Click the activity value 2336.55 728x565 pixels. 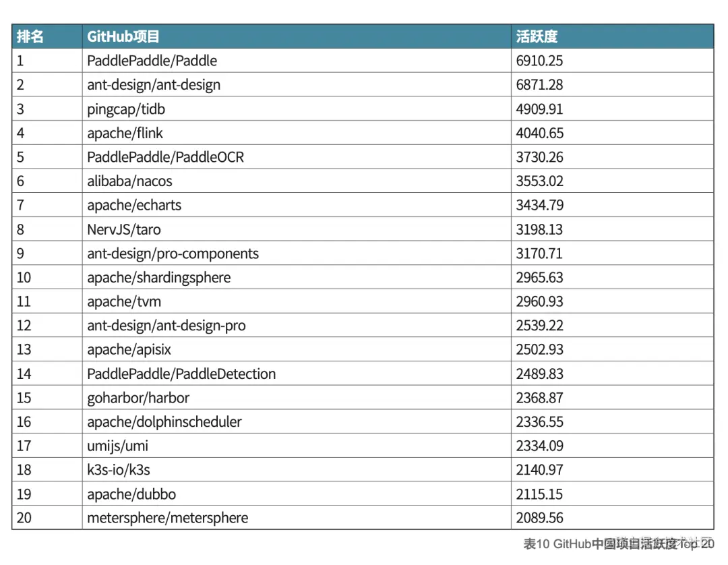coord(539,421)
